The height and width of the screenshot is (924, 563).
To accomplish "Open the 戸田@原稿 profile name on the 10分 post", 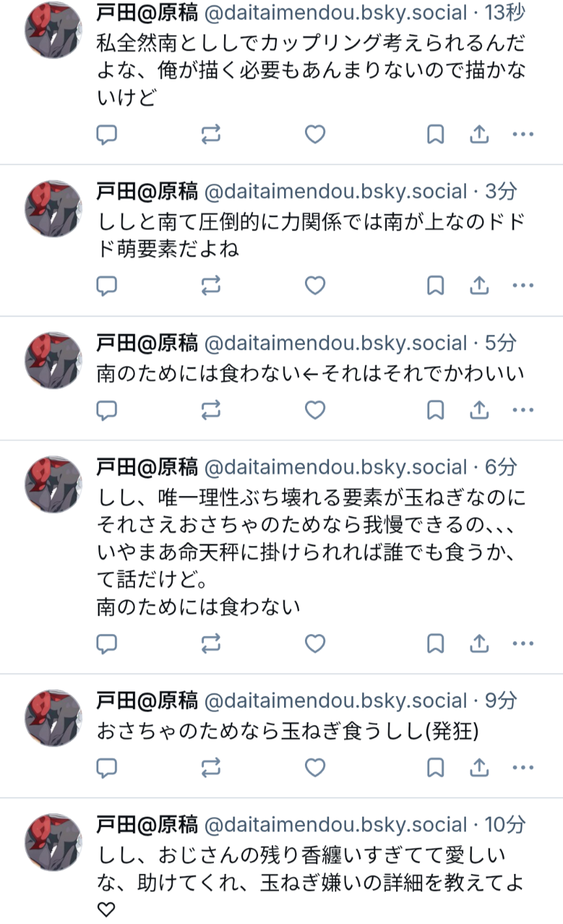I will (x=147, y=824).
